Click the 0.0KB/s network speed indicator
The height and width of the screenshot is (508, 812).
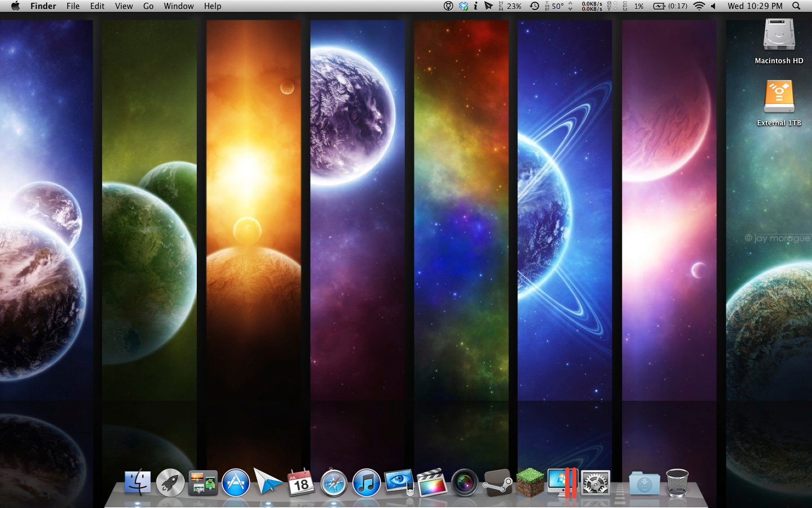point(592,6)
